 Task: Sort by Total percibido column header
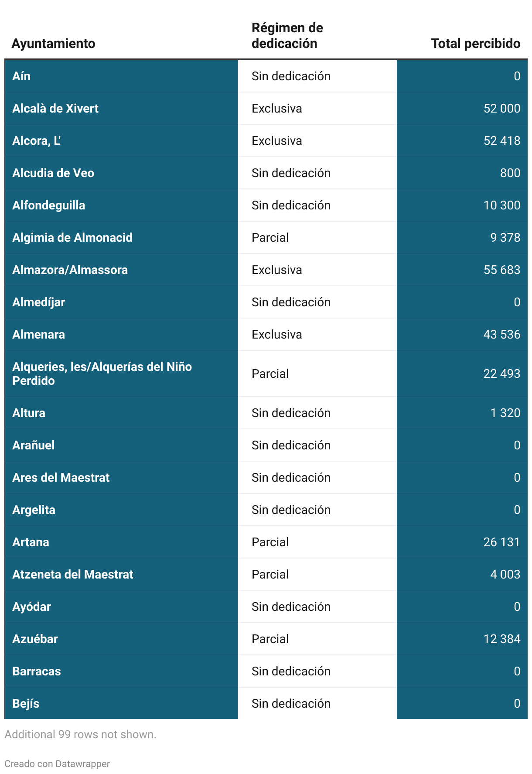coord(475,44)
